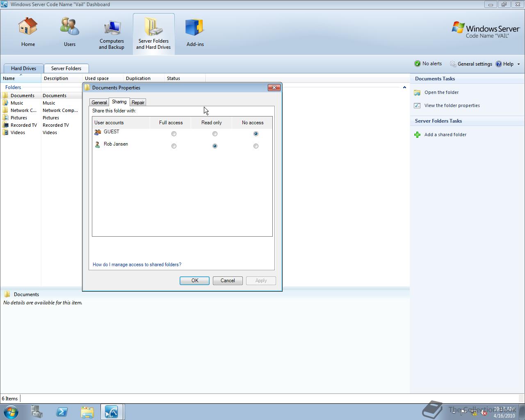
Task: Click the Videos folder icon
Action: point(5,132)
